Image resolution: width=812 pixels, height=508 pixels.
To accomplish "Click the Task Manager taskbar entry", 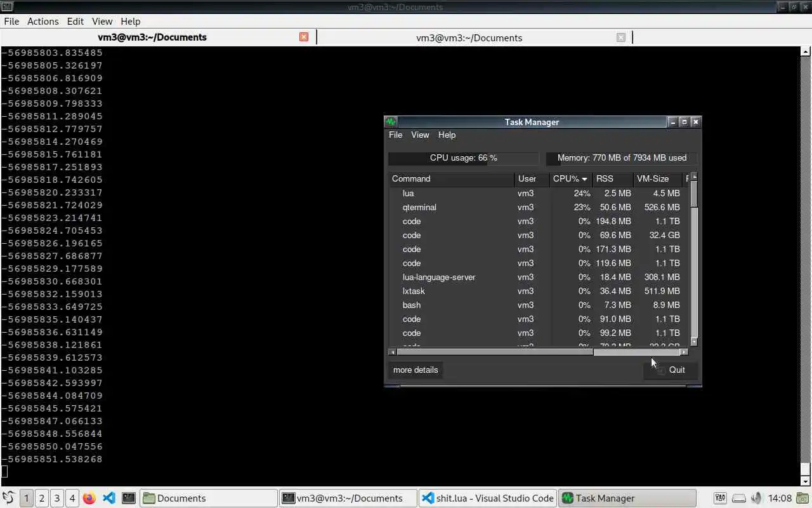I will click(x=627, y=498).
